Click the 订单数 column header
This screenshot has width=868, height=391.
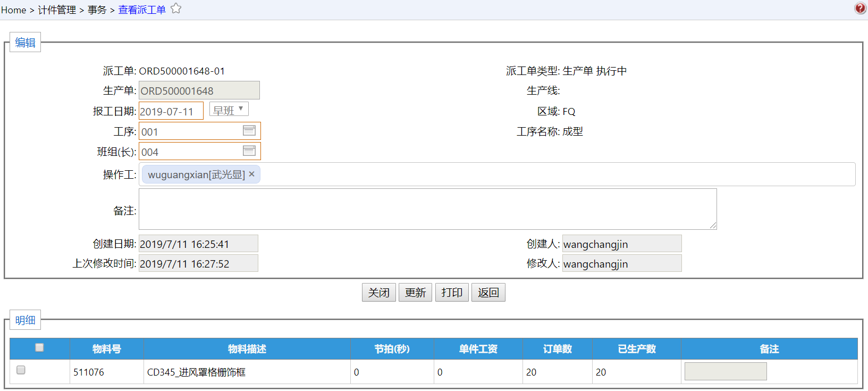[x=558, y=349]
